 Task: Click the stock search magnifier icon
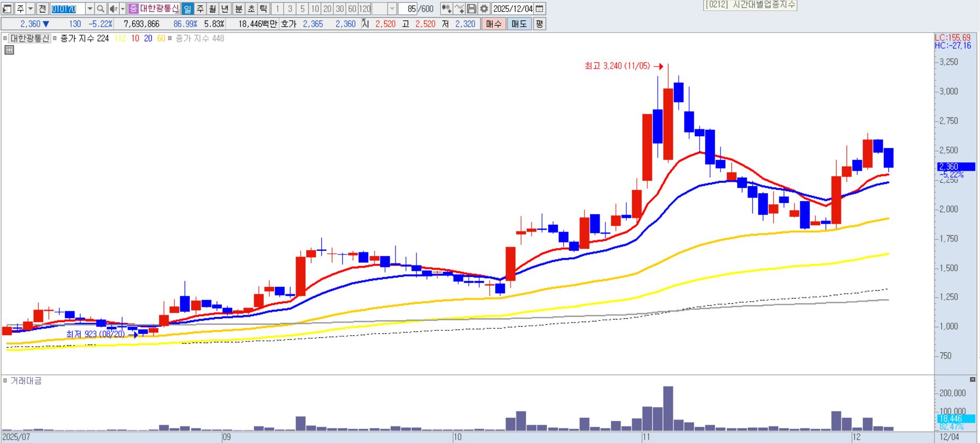click(100, 9)
